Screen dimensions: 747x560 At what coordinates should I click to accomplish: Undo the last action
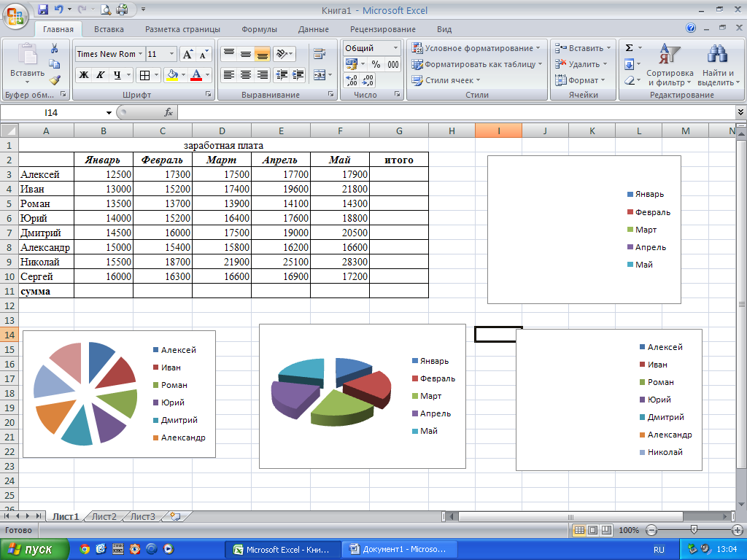click(59, 9)
